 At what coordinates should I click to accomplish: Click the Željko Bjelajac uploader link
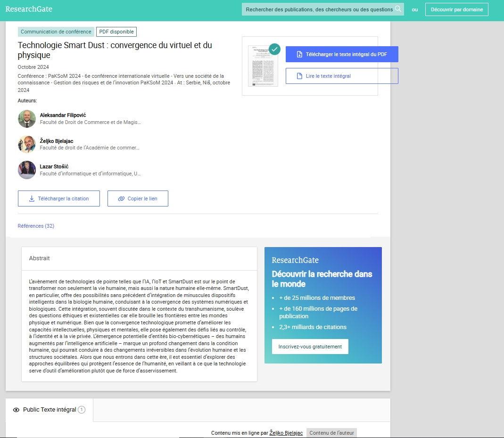[x=286, y=433]
